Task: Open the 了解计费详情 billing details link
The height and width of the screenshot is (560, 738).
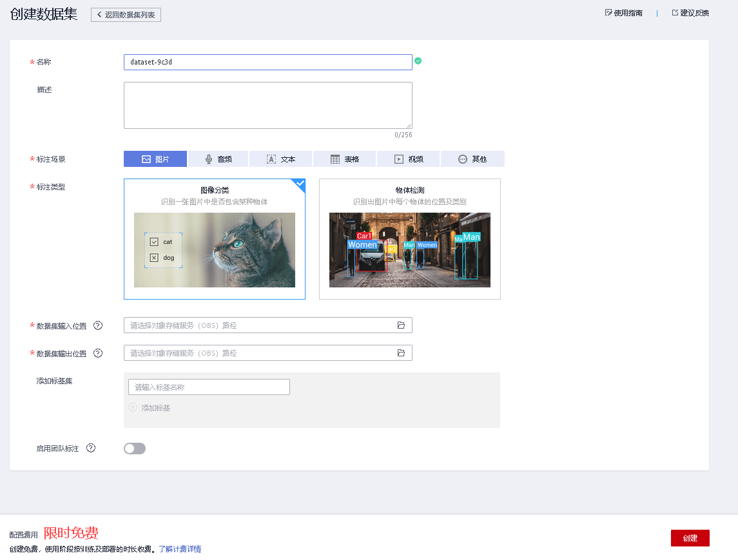Action: [180, 549]
